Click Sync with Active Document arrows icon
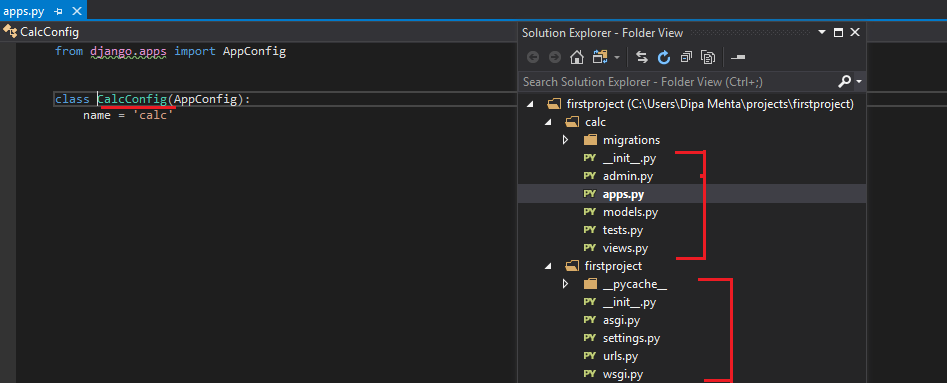 coord(642,57)
